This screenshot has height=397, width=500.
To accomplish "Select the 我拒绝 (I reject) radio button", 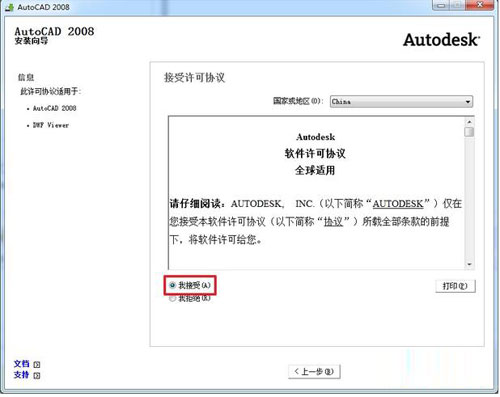I will [x=172, y=298].
